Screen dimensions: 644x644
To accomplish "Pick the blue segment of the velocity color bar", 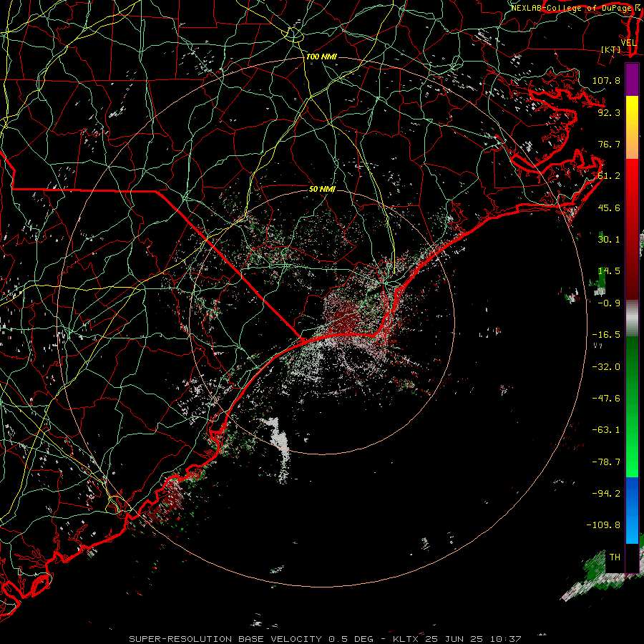I will pyautogui.click(x=632, y=510).
